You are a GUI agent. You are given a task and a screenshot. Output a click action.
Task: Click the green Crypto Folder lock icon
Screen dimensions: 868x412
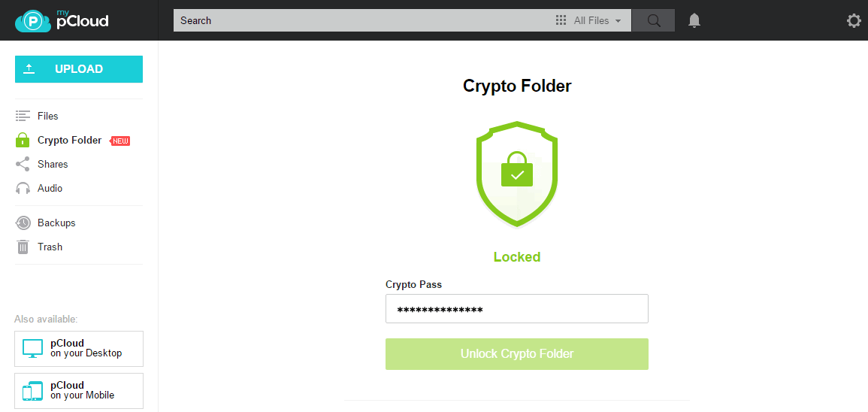pyautogui.click(x=22, y=140)
